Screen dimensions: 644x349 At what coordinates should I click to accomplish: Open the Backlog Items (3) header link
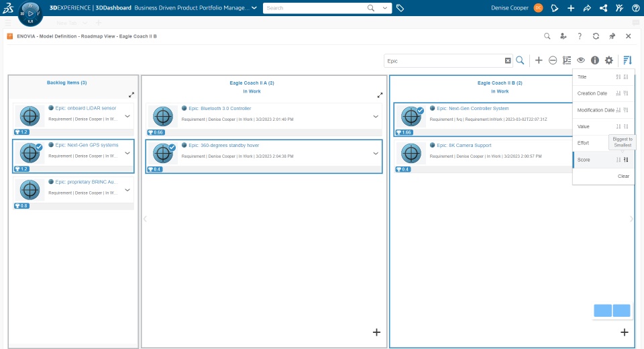(66, 83)
